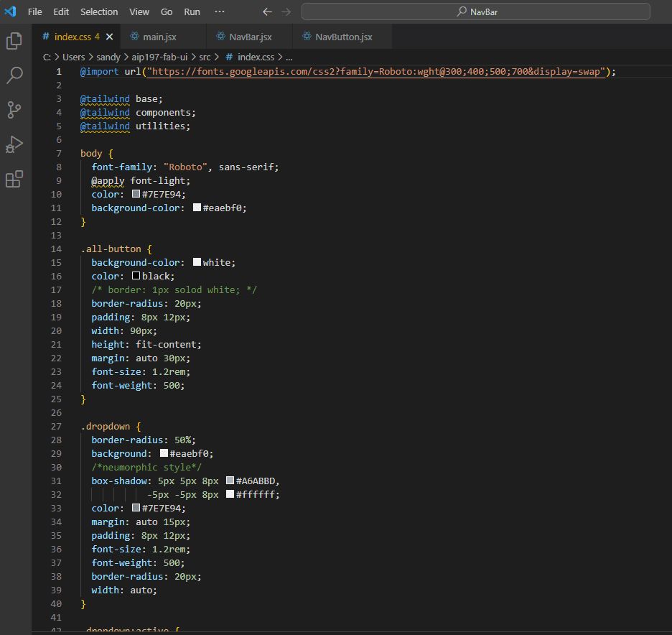The width and height of the screenshot is (672, 635).
Task: Click the Go Back arrow
Action: click(267, 11)
